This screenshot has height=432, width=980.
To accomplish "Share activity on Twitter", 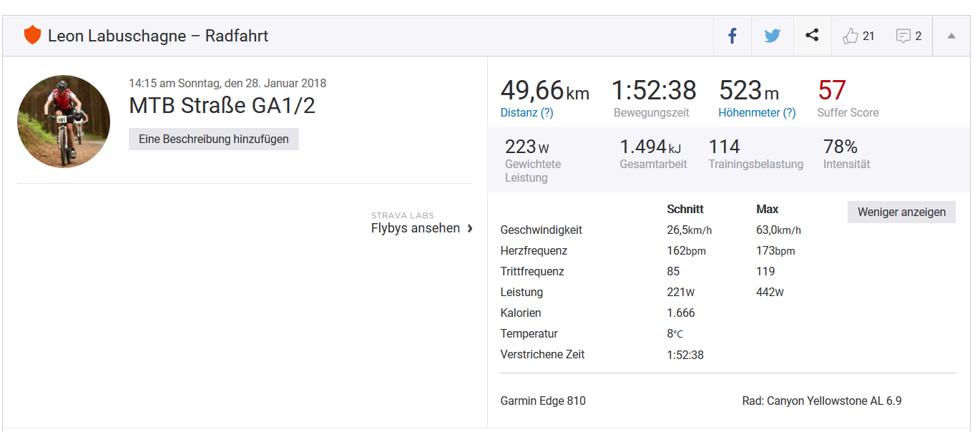I will coord(772,36).
